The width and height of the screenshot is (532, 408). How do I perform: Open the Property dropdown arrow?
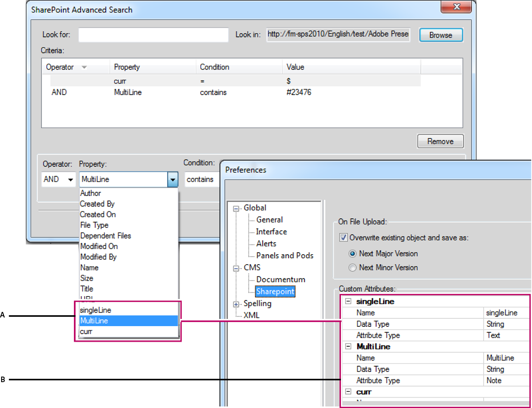tap(173, 179)
